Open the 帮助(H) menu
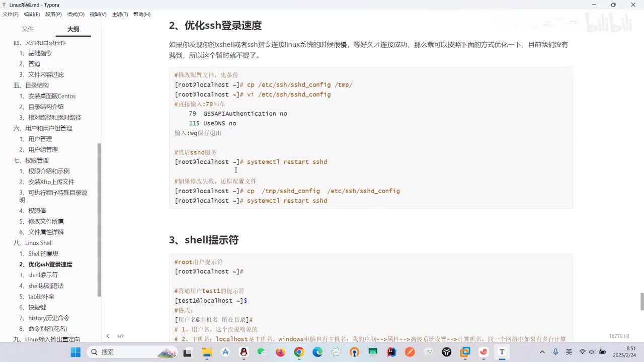The width and height of the screenshot is (644, 362). point(142,15)
